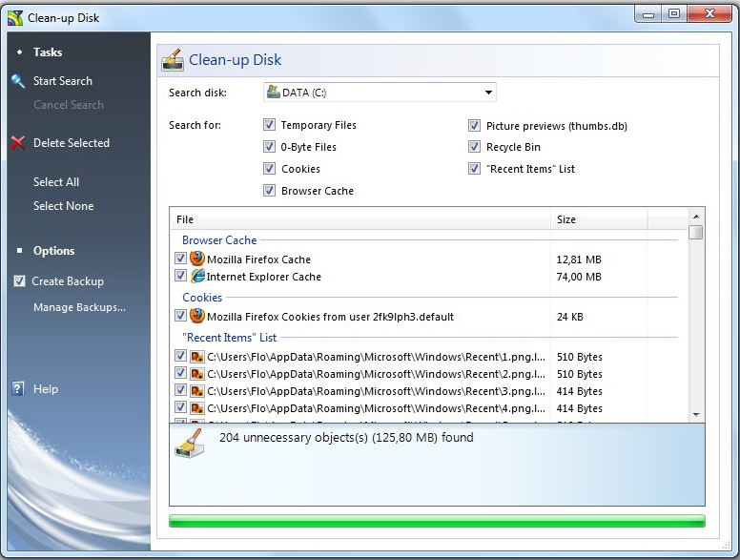Click the Mozilla Firefox Cache icon
The width and height of the screenshot is (740, 560).
(x=197, y=259)
